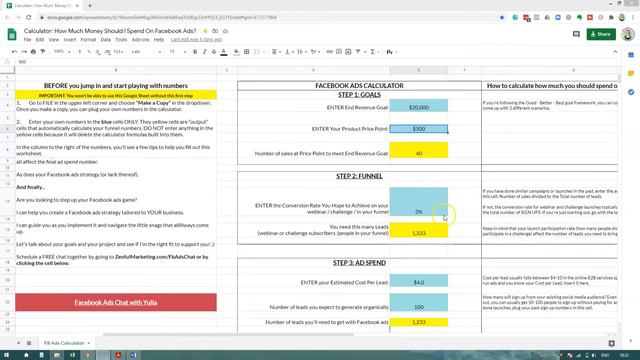This screenshot has width=640, height=360.
Task: Open the Borders tool
Action: click(x=247, y=52)
